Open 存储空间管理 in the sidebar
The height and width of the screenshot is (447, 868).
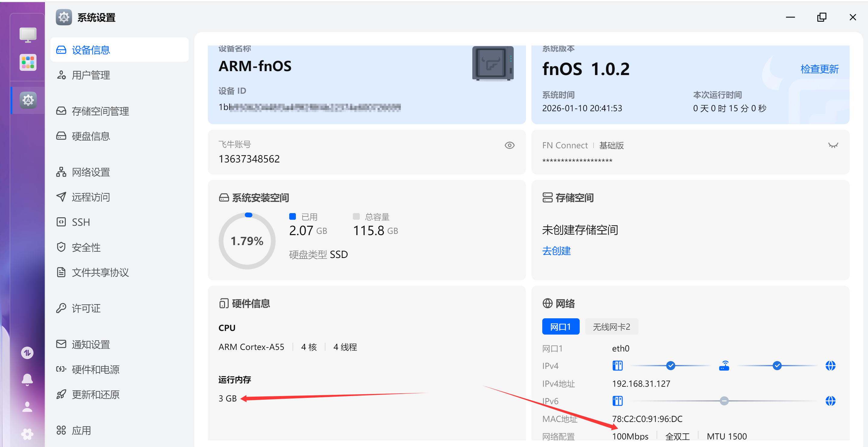point(100,111)
